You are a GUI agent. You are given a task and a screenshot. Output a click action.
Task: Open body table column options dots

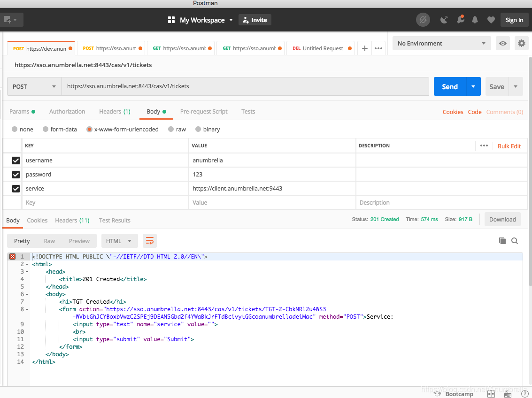point(484,146)
